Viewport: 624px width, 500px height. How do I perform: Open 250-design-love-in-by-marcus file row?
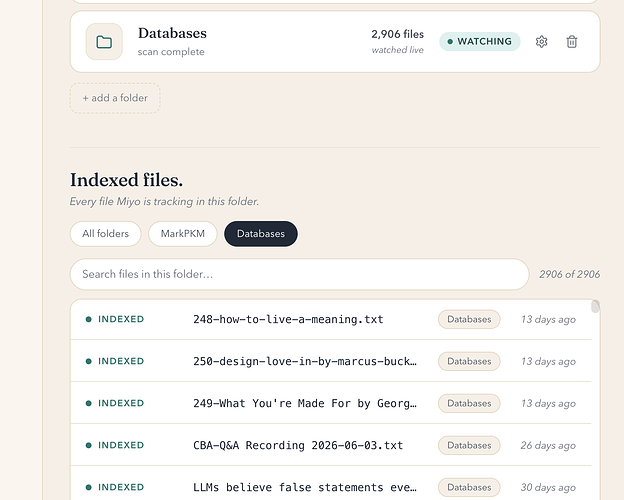(331, 361)
